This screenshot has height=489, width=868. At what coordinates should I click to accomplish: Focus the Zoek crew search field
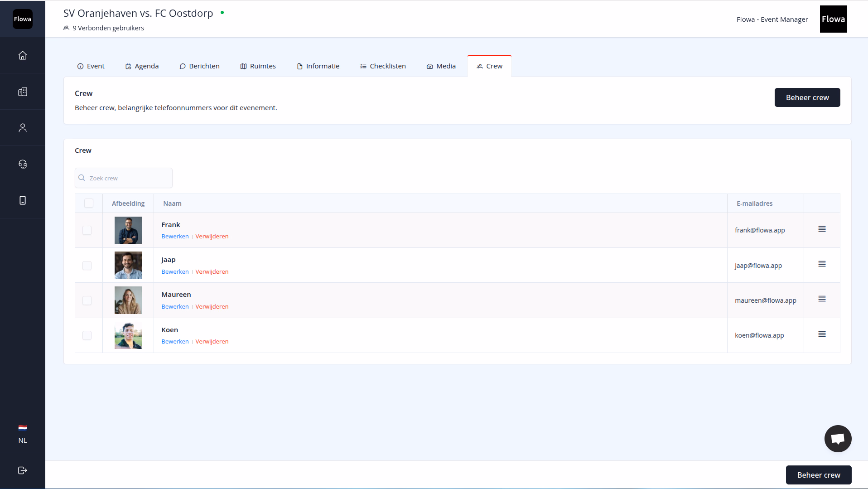[124, 178]
